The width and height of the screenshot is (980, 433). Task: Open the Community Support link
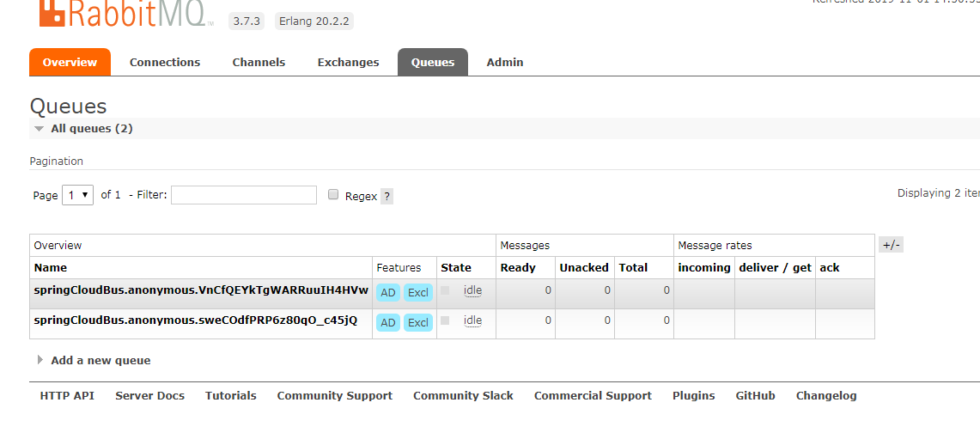click(x=335, y=395)
